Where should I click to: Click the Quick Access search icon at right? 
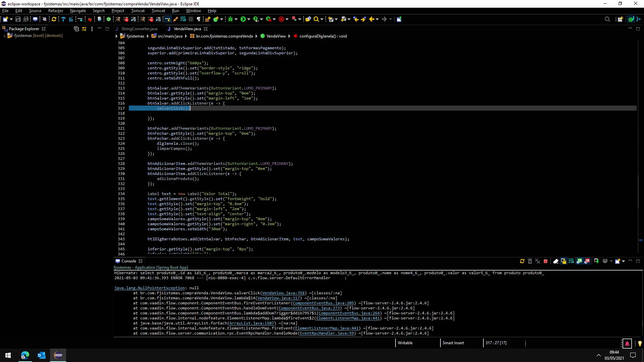click(x=607, y=19)
